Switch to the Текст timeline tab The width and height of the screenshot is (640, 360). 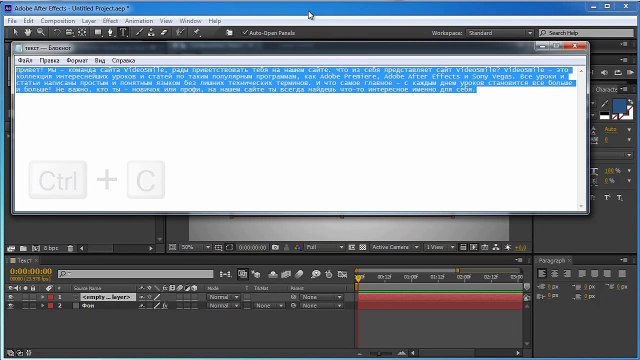pyautogui.click(x=24, y=260)
